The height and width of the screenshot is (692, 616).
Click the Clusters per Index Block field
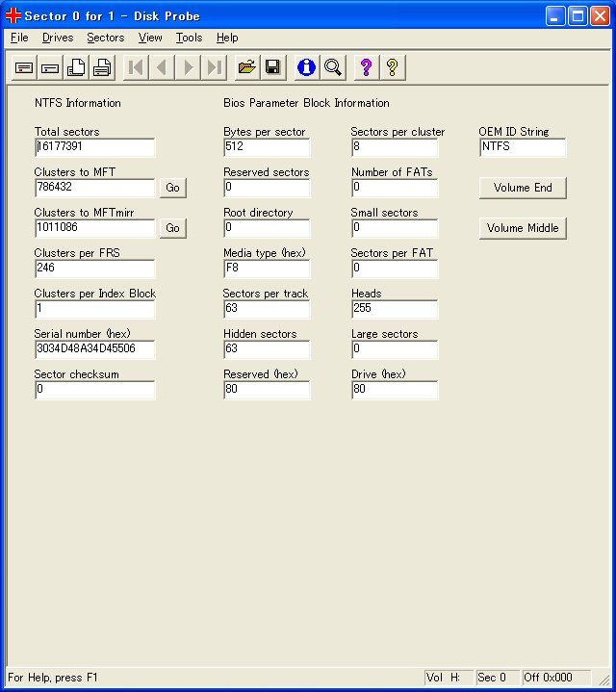click(x=95, y=309)
